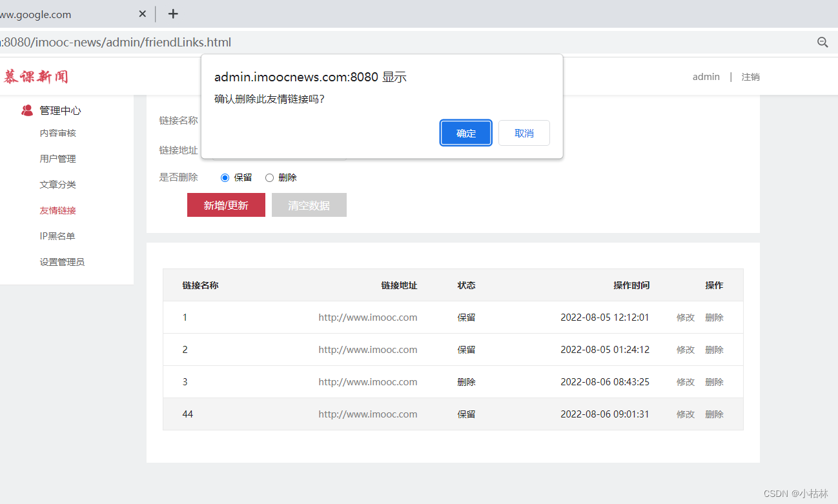Click 删除 on the row named 3
This screenshot has height=504, width=838.
(x=714, y=381)
